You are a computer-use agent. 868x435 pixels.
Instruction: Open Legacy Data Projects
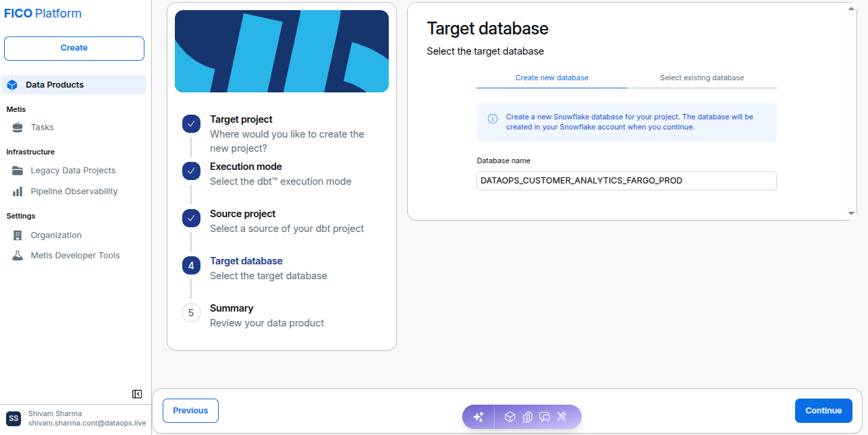74,171
